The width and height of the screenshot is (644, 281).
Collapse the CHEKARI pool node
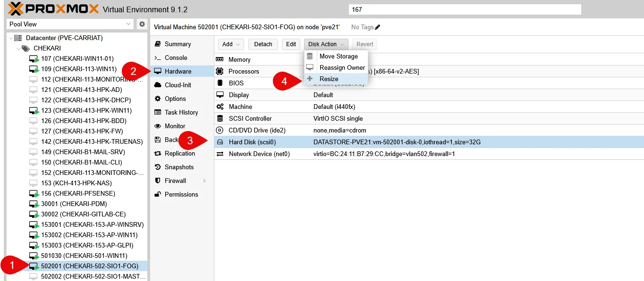(18, 48)
